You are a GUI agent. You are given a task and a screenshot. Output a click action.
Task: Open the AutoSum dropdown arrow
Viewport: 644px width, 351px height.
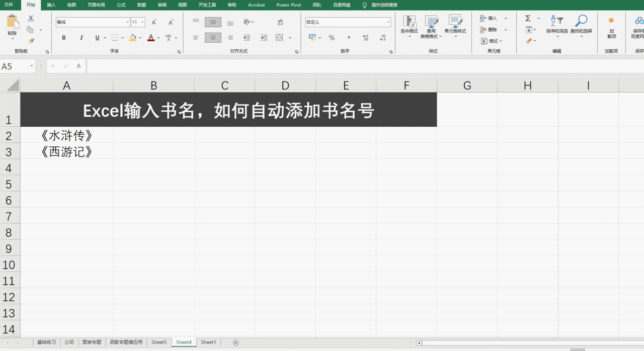pos(538,19)
